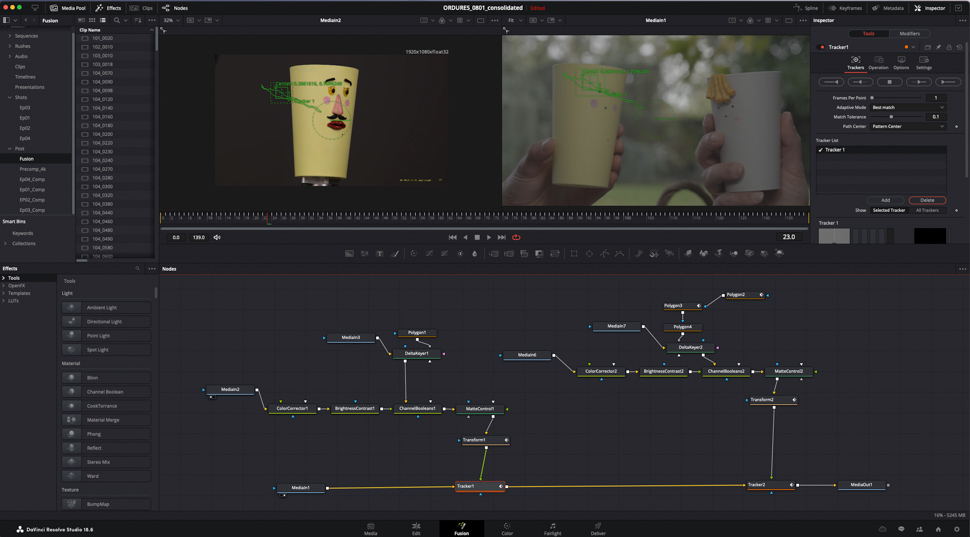Toggle loop playback button
The height and width of the screenshot is (537, 970).
click(516, 237)
